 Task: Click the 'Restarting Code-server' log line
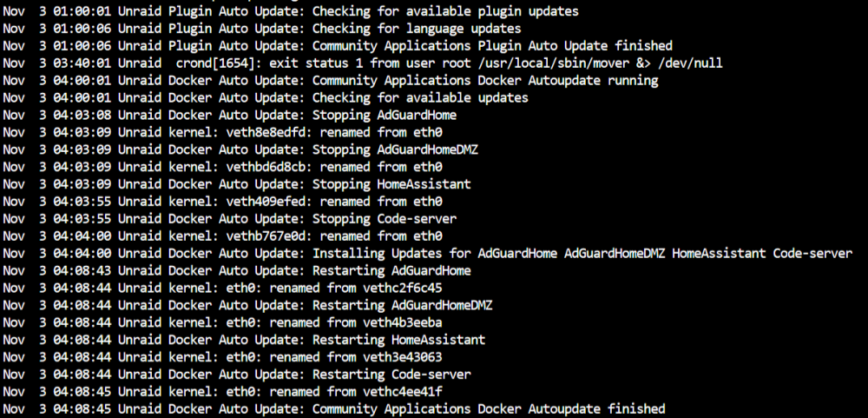237,375
